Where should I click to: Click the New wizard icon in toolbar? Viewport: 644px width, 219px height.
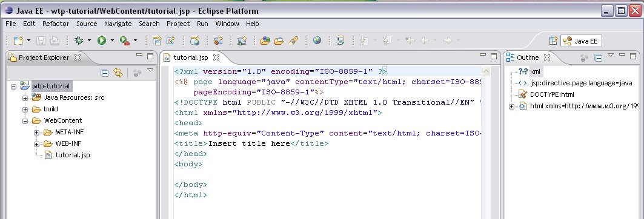tap(18, 41)
